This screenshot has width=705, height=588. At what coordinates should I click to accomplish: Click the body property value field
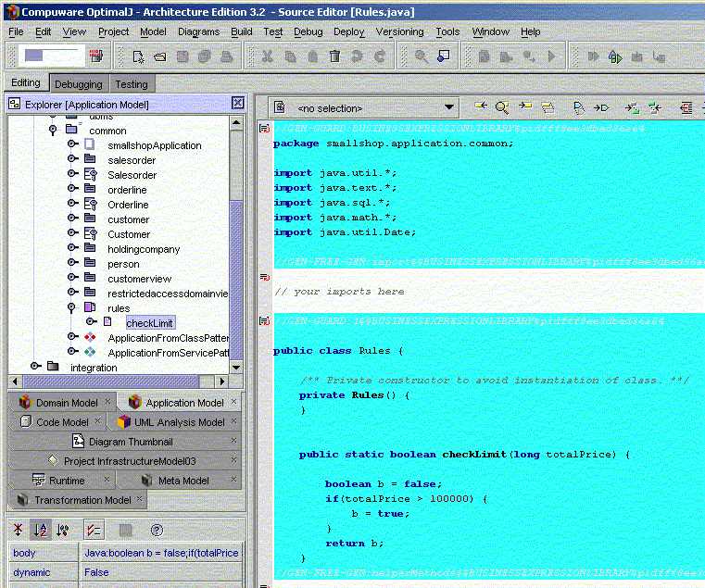(161, 553)
